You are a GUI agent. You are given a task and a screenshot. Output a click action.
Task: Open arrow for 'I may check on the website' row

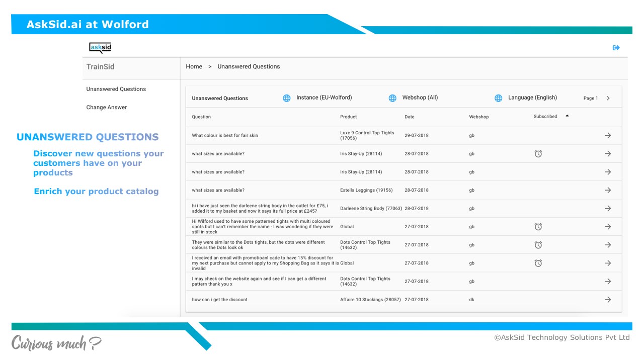(x=608, y=282)
